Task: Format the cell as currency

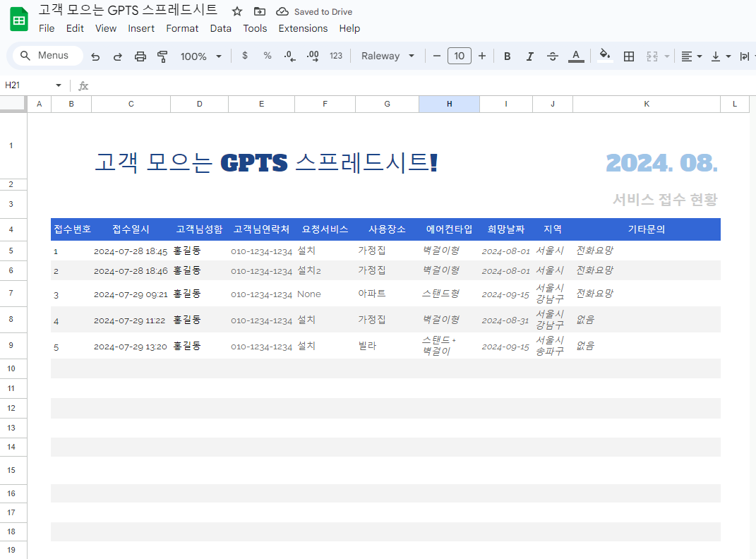Action: tap(245, 56)
